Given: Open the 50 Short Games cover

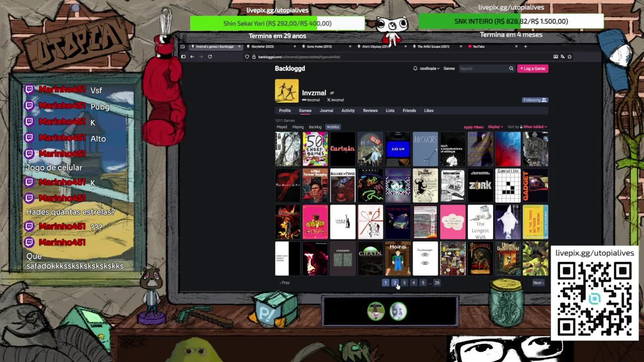Looking at the screenshot, I should (315, 149).
